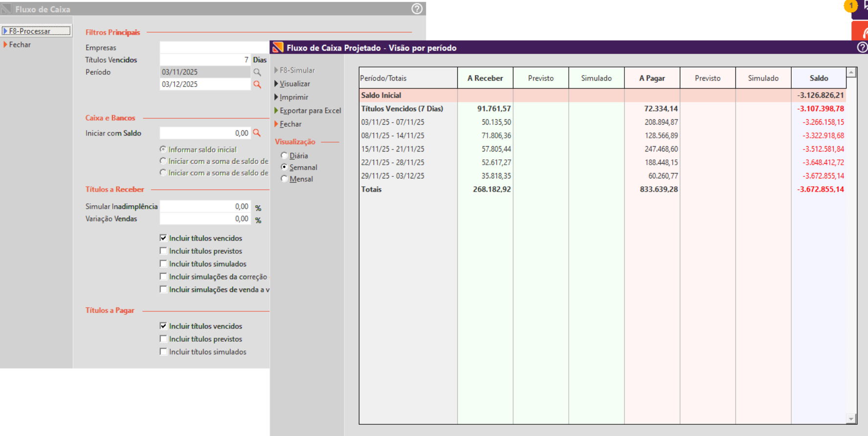Click the first Previsto column header
Viewport: 868px width, 436px height.
coord(541,78)
